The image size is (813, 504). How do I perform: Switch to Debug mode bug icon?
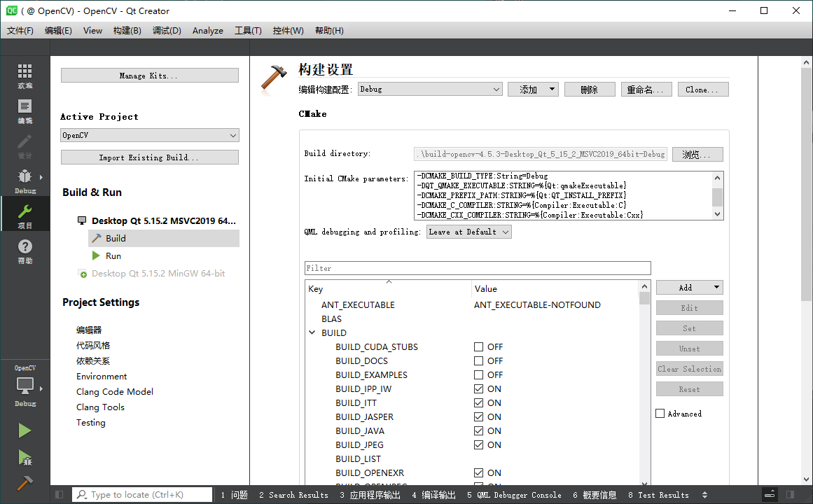tap(25, 176)
